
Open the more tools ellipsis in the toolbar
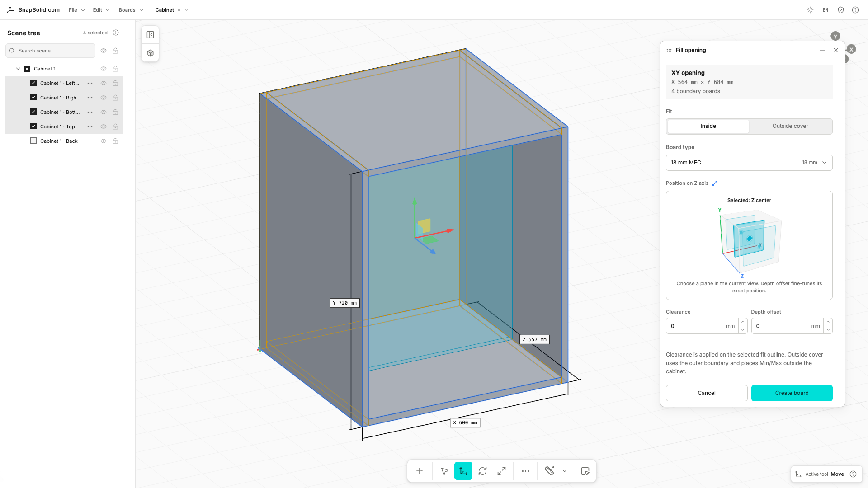[525, 471]
